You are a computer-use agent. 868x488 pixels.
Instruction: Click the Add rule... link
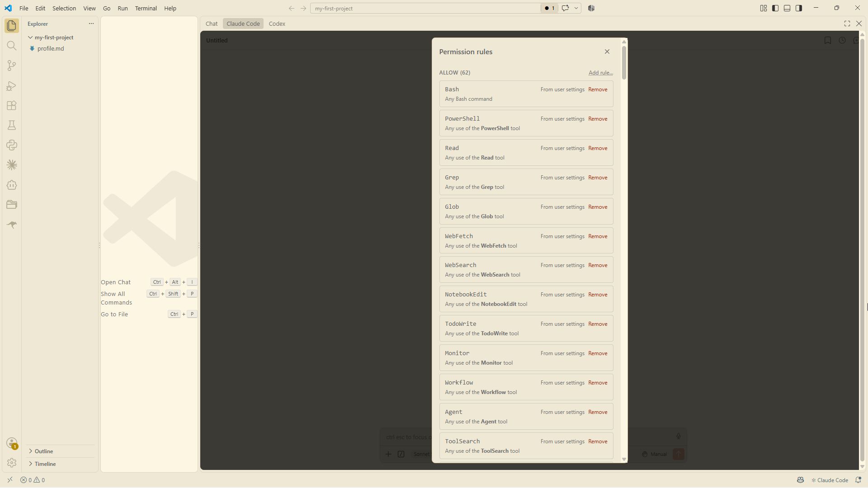pos(600,73)
